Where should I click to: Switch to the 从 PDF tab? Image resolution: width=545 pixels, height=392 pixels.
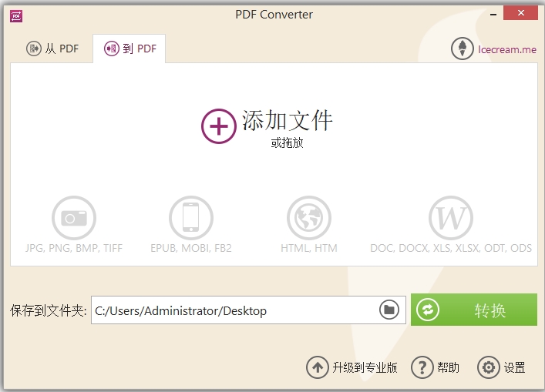[52, 49]
